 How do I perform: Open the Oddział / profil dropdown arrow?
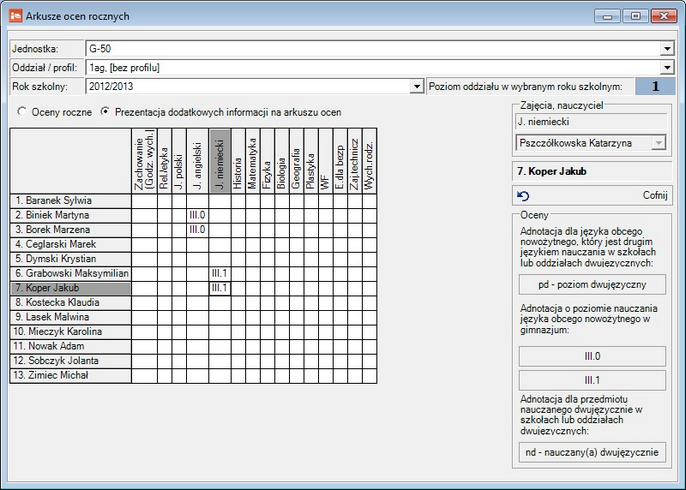pos(667,67)
